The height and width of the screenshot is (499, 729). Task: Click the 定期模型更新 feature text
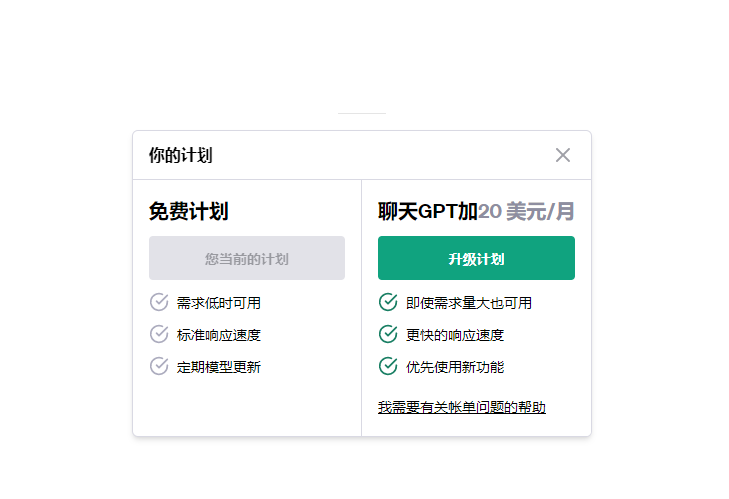click(219, 367)
